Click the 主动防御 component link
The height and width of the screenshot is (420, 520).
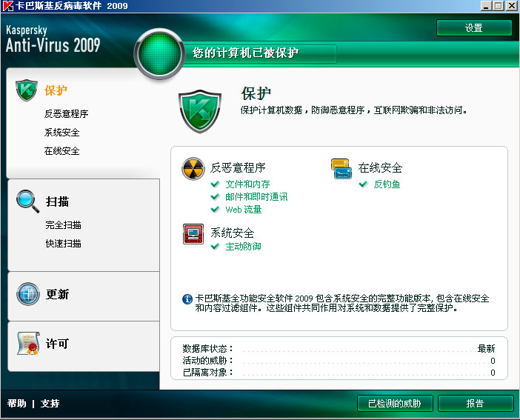tap(243, 247)
